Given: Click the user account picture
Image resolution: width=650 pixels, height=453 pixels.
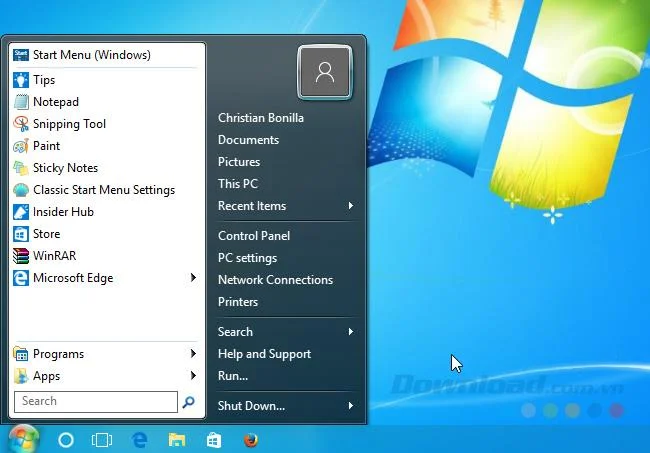Looking at the screenshot, I should (325, 73).
